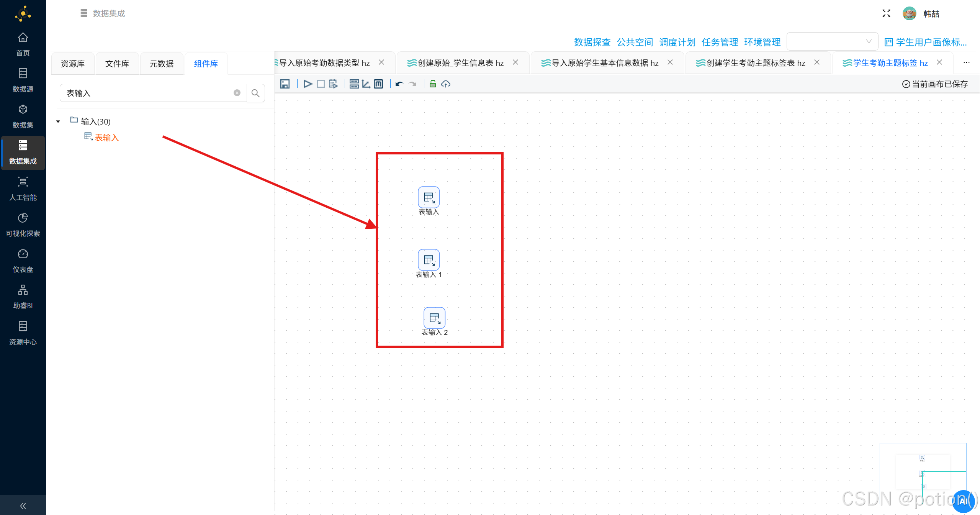Toggle fullscreen mode icon
980x515 pixels.
(886, 13)
